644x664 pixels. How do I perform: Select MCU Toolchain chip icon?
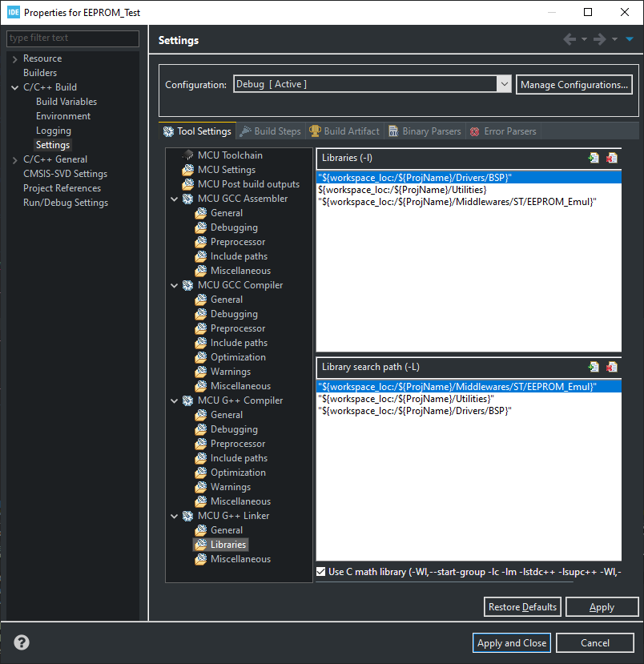click(x=187, y=155)
